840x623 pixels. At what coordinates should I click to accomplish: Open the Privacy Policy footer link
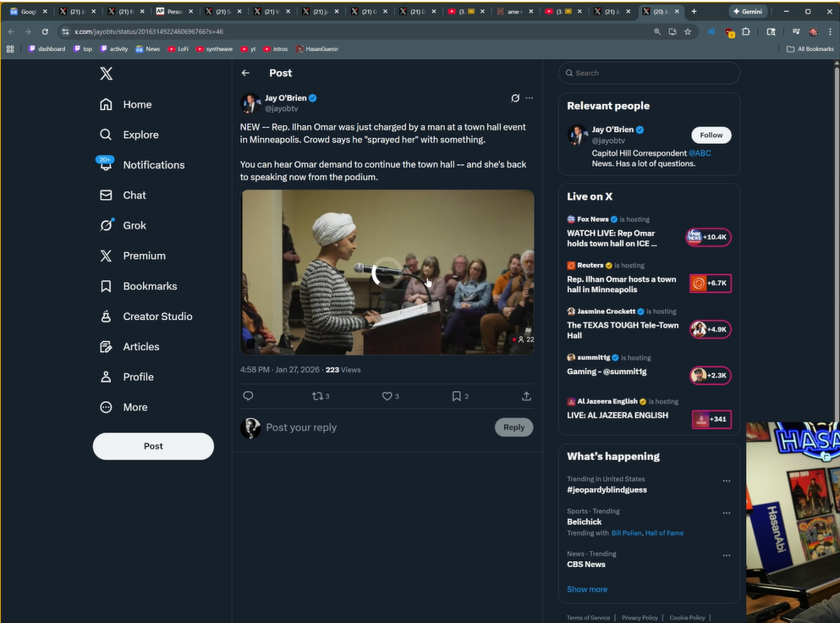(x=640, y=618)
